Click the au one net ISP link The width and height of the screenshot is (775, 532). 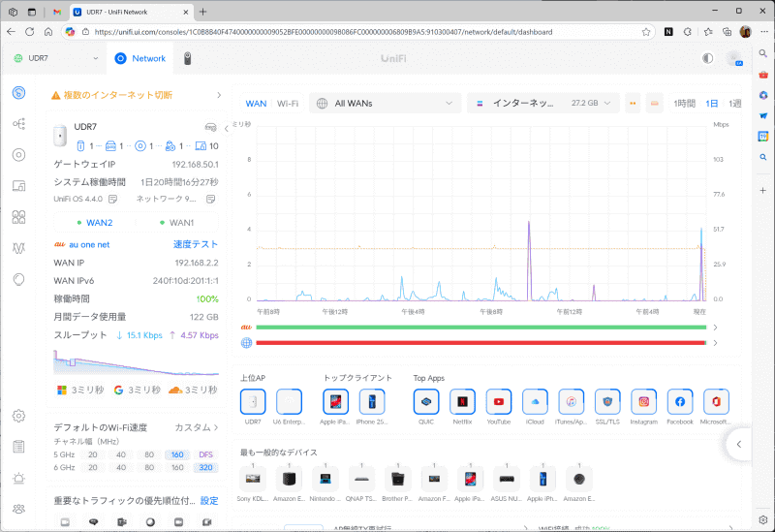click(89, 245)
